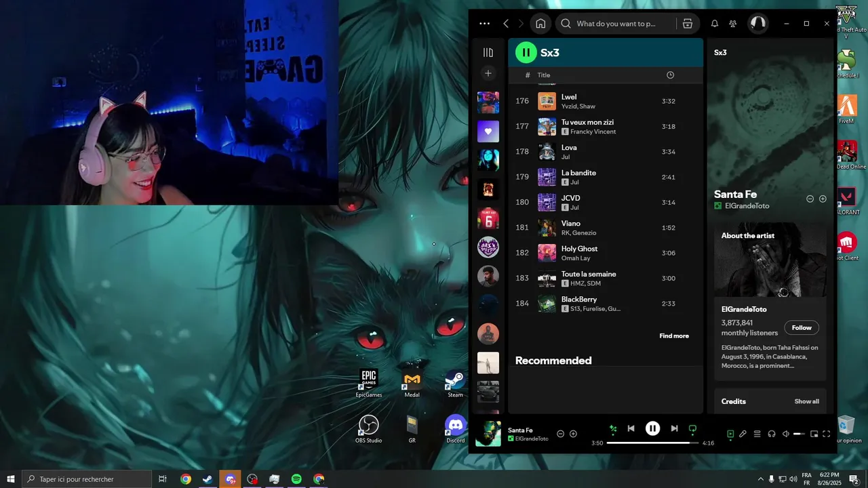Pause playback in bottom player bar
This screenshot has height=488, width=868.
point(652,428)
